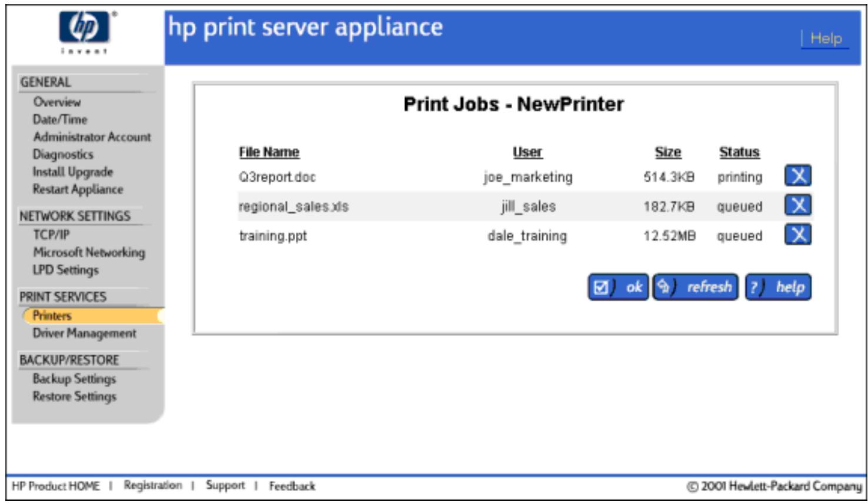Open TCP/IP network settings
The height and width of the screenshot is (504, 868).
click(51, 235)
